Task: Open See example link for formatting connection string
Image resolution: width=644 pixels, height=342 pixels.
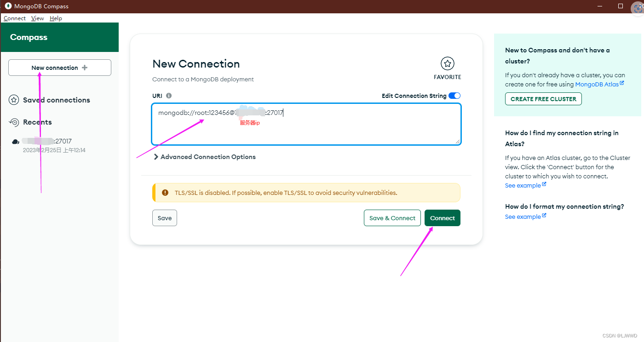Action: [525, 217]
